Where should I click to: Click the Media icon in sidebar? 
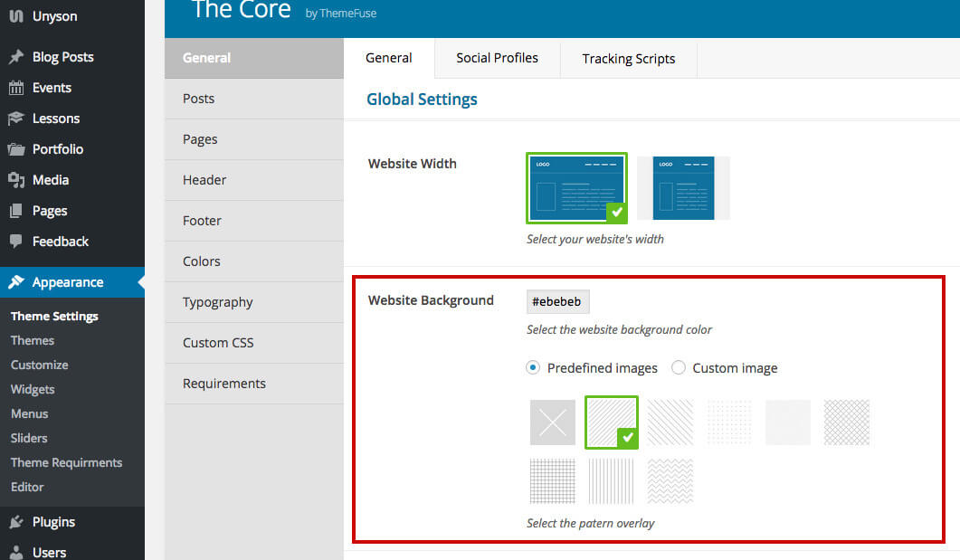(16, 180)
